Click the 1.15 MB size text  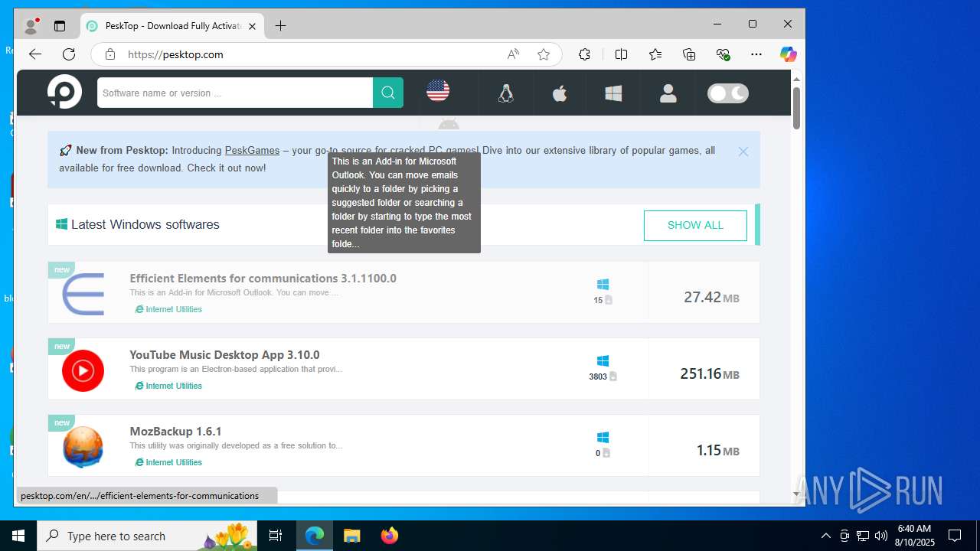[717, 450]
